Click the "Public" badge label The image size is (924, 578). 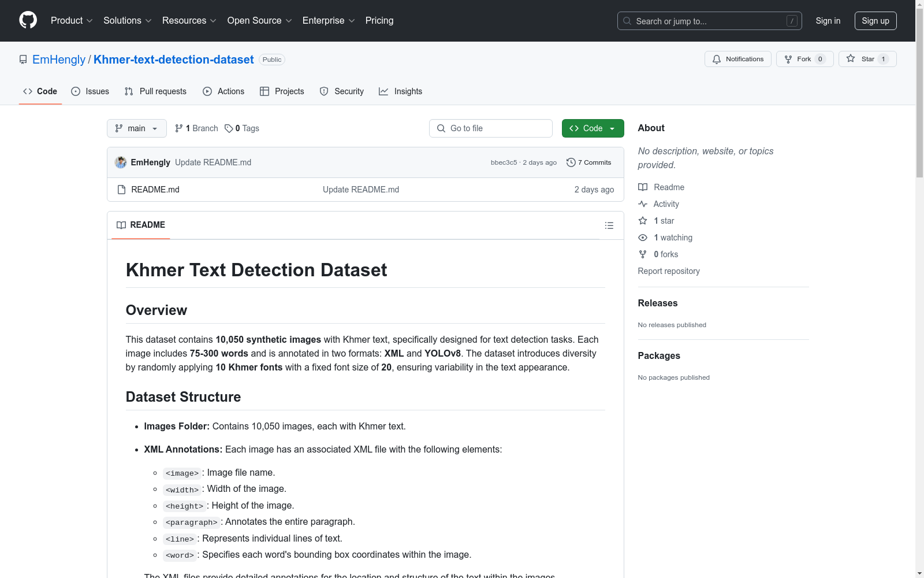pyautogui.click(x=272, y=60)
